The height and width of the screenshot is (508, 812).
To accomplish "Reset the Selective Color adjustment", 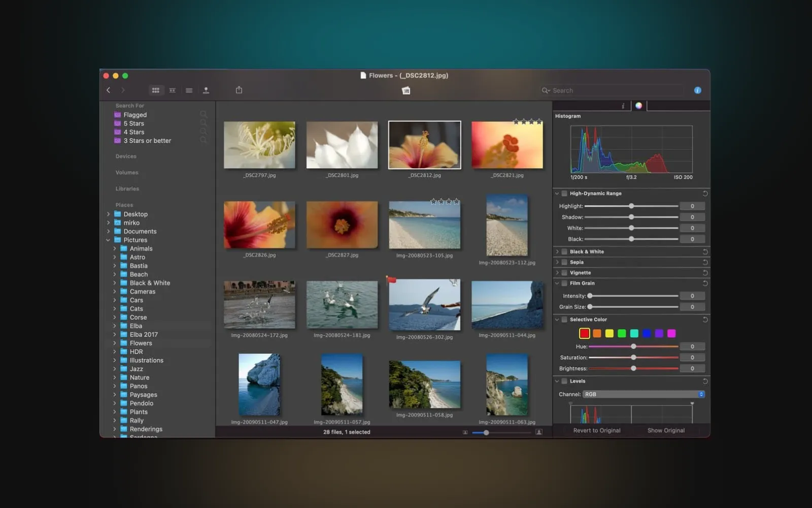I will point(705,320).
